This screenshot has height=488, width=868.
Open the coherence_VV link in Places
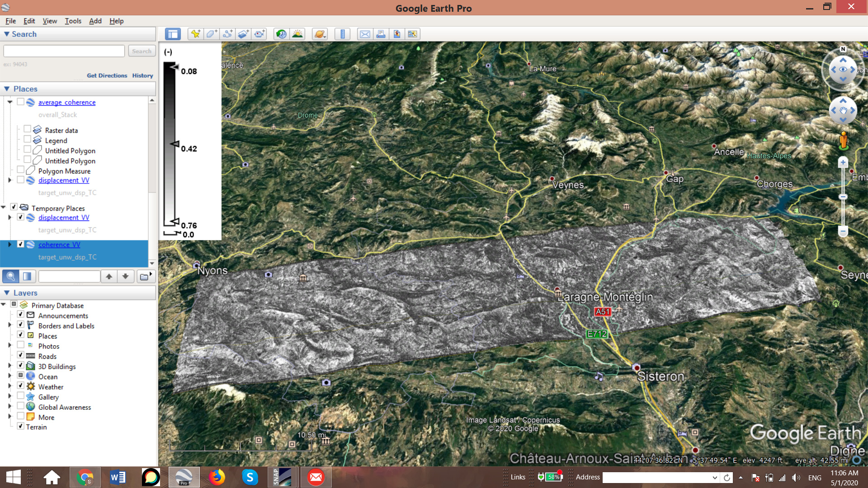(59, 244)
